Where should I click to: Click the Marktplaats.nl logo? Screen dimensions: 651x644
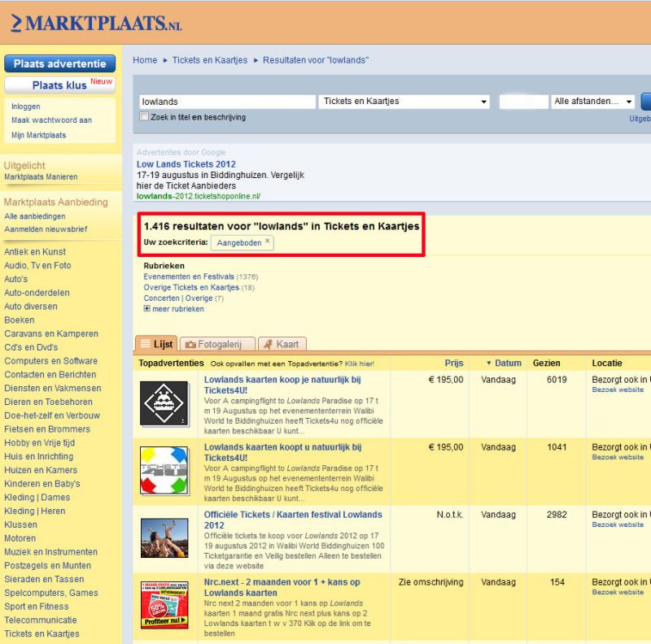tap(96, 23)
